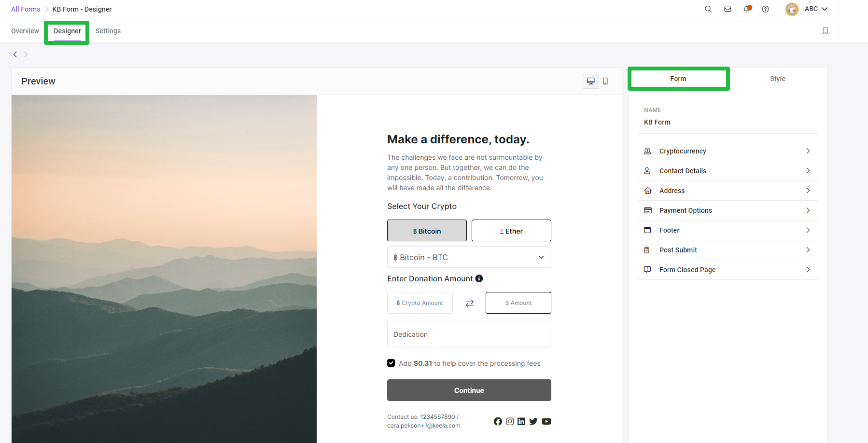Click the Footer section icon

point(647,230)
